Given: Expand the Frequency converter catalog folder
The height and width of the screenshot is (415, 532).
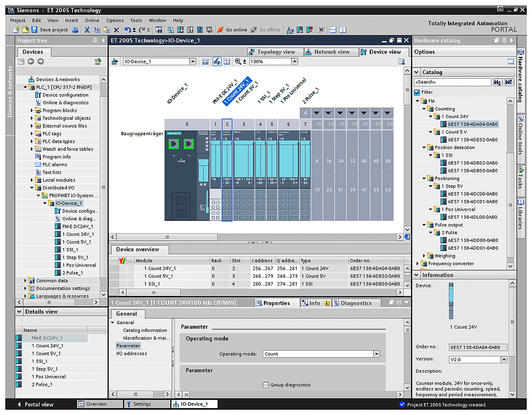Looking at the screenshot, I should pyautogui.click(x=418, y=263).
